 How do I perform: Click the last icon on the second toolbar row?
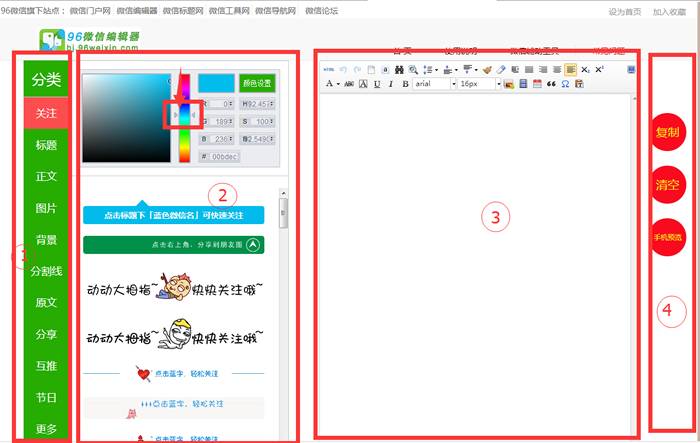pos(579,84)
